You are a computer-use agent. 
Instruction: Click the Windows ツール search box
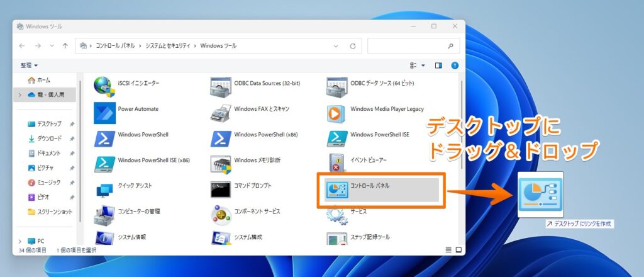tap(413, 46)
